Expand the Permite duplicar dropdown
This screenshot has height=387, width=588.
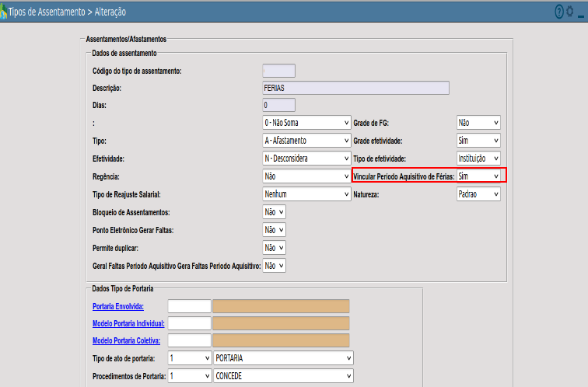(x=274, y=248)
